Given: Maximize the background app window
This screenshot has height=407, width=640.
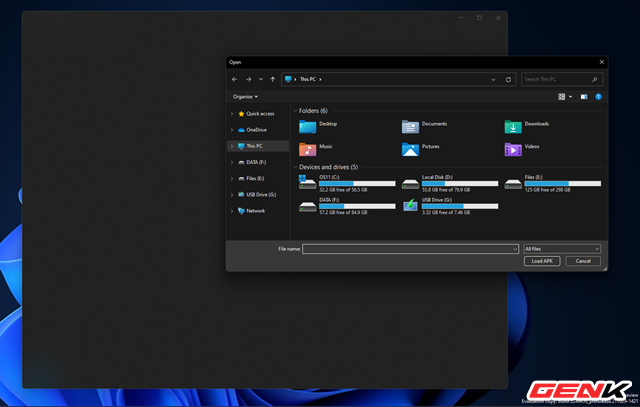Looking at the screenshot, I should 480,18.
